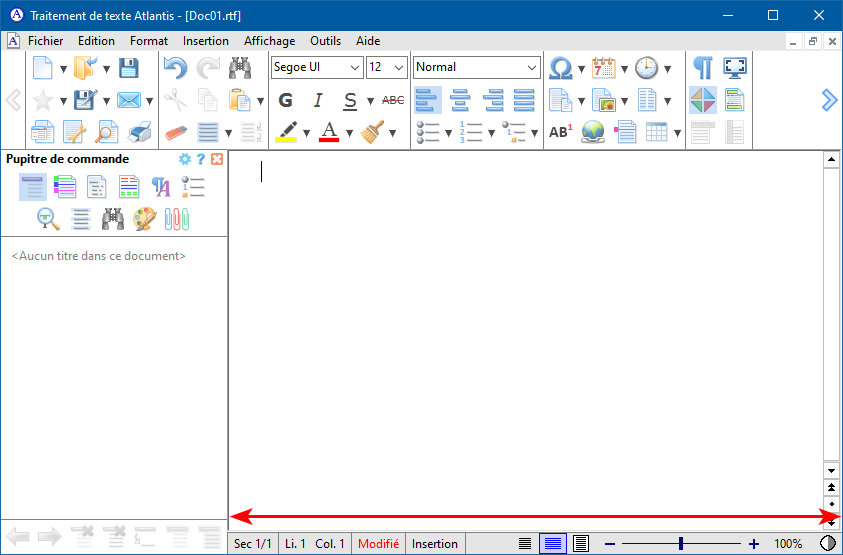The height and width of the screenshot is (555, 843).
Task: Click the yellow highlight color marker
Action: click(x=285, y=132)
